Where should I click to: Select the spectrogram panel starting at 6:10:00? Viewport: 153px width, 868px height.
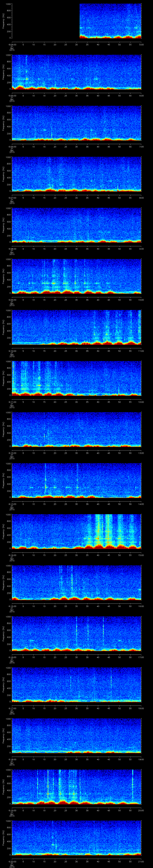coord(77,327)
